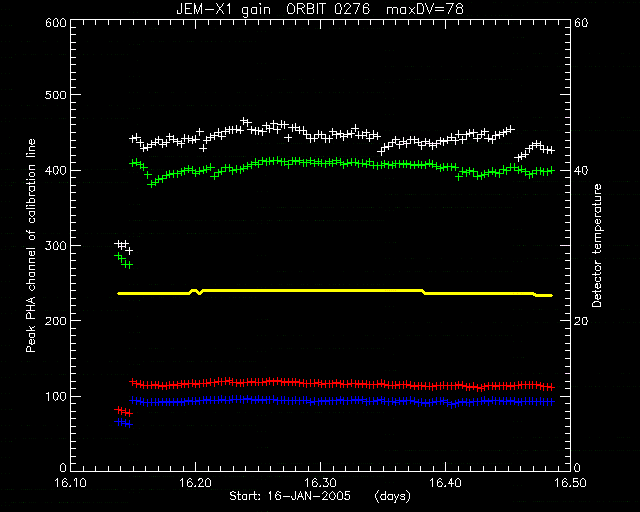The width and height of the screenshot is (640, 512).
Task: Click the 16.10 tick label on X-axis
Action: [x=71, y=483]
